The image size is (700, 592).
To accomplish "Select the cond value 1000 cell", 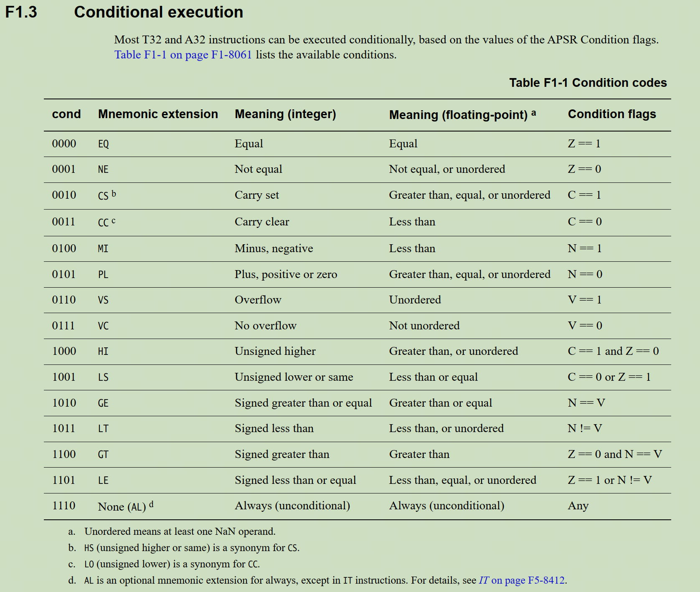I will (64, 351).
